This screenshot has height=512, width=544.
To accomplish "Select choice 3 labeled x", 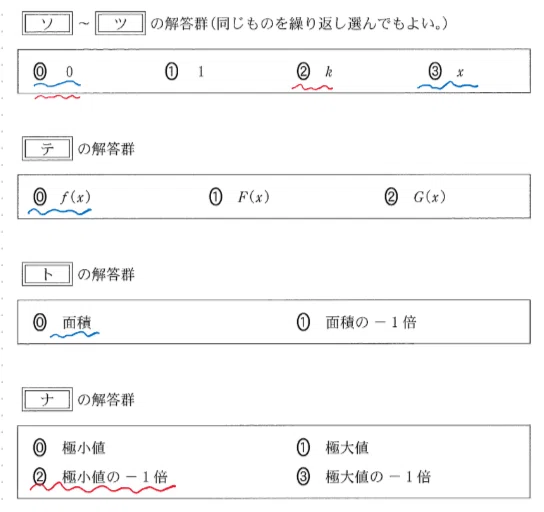I will (447, 71).
